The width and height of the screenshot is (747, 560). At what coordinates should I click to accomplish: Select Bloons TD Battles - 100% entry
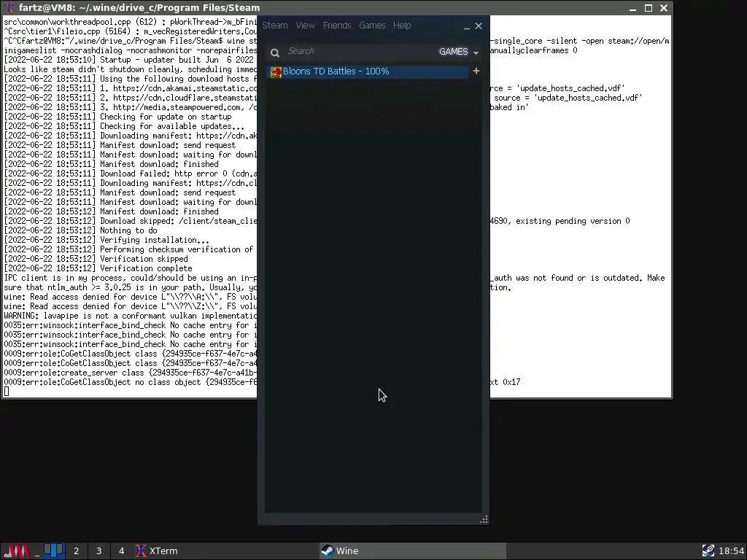[368, 71]
